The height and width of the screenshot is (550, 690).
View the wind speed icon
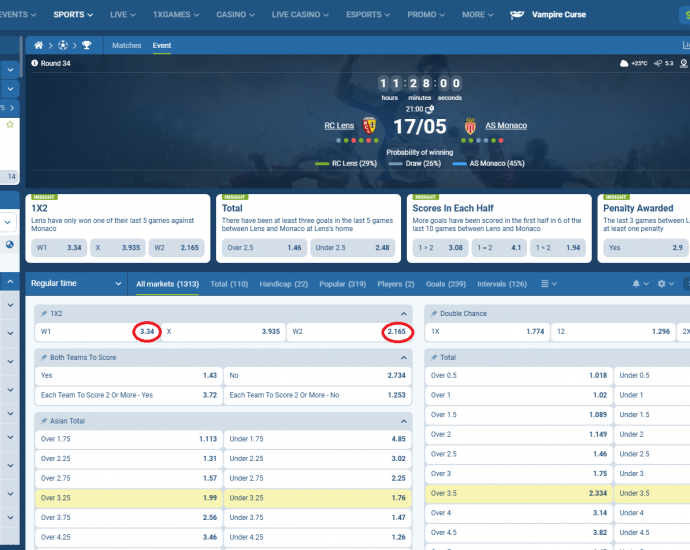(658, 63)
